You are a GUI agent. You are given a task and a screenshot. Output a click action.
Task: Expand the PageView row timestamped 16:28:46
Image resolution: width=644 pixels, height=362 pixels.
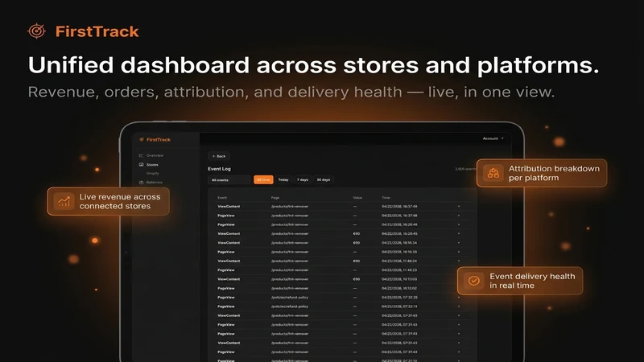[x=459, y=224]
